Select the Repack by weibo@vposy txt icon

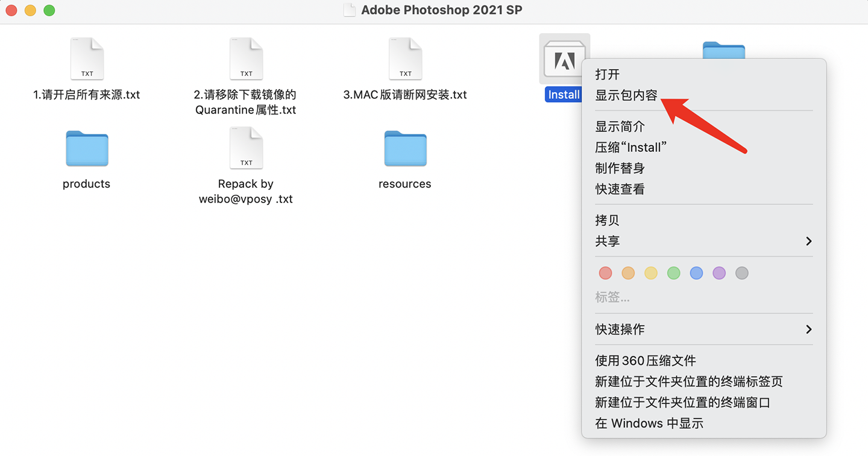point(246,148)
